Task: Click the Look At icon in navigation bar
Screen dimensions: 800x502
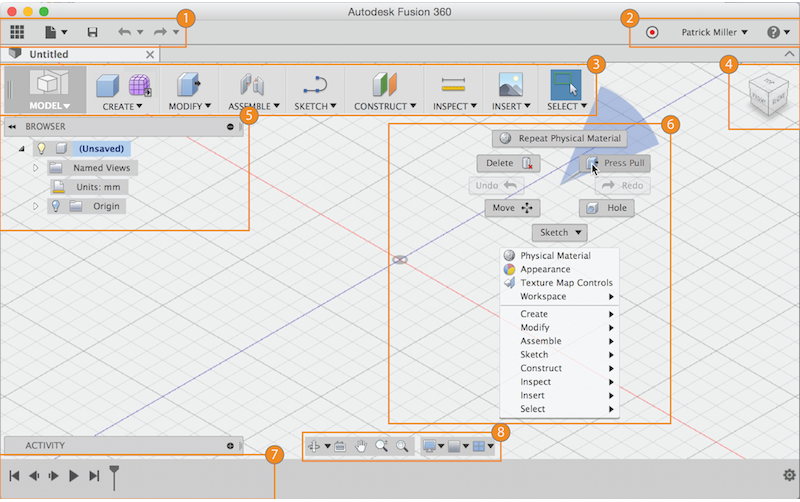Action: 340,446
